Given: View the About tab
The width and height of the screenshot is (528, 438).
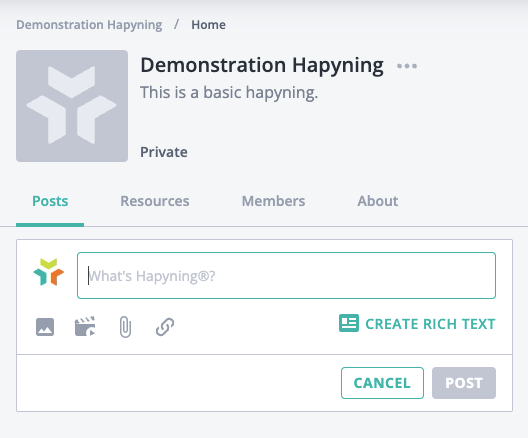Looking at the screenshot, I should pyautogui.click(x=378, y=201).
